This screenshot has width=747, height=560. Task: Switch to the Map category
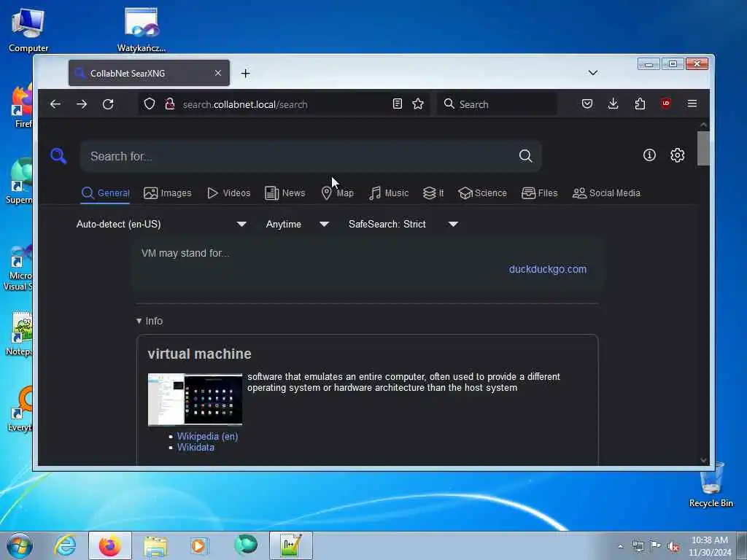tap(337, 192)
